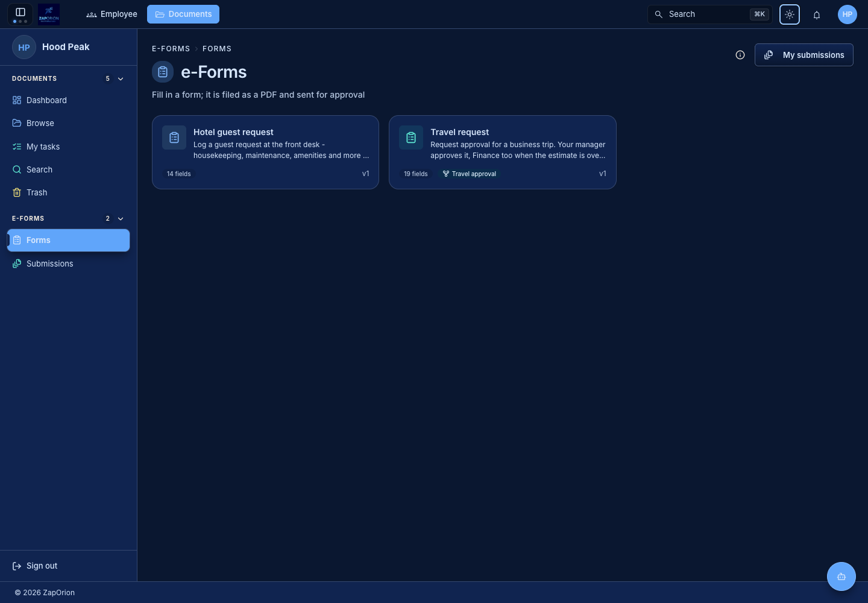The image size is (868, 603).
Task: Click the E-Forms count badge 2
Action: [108, 219]
